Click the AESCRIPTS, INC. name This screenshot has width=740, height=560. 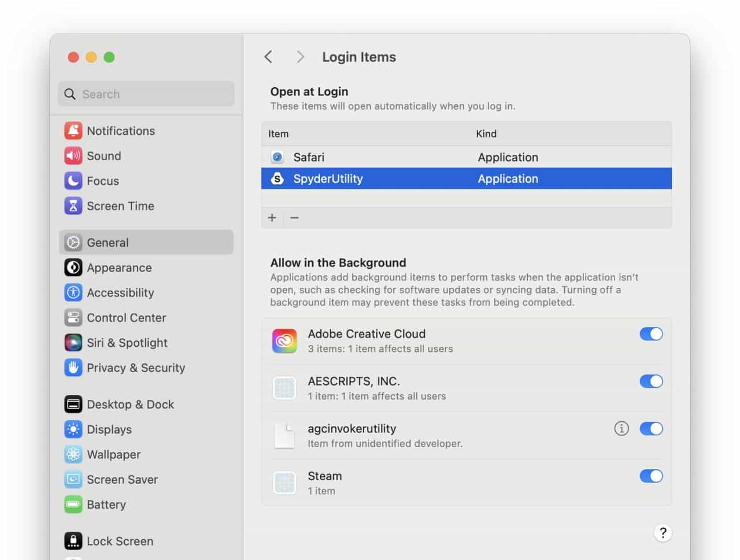point(354,381)
